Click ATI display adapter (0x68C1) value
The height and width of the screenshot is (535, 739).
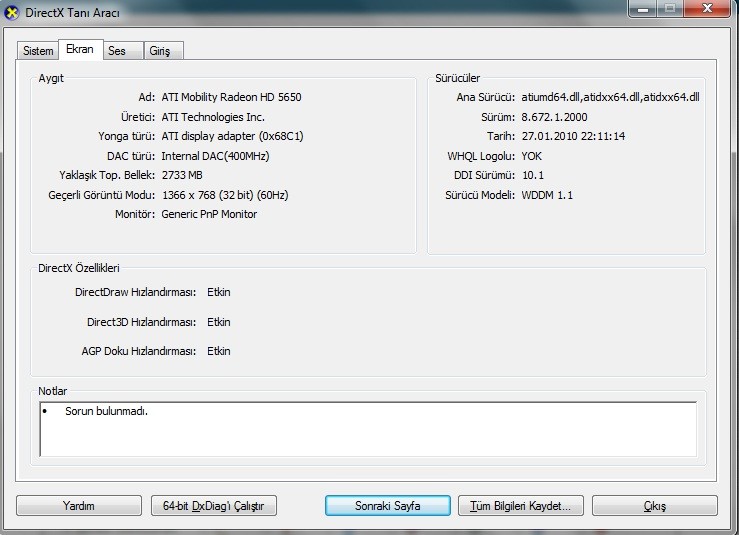232,136
